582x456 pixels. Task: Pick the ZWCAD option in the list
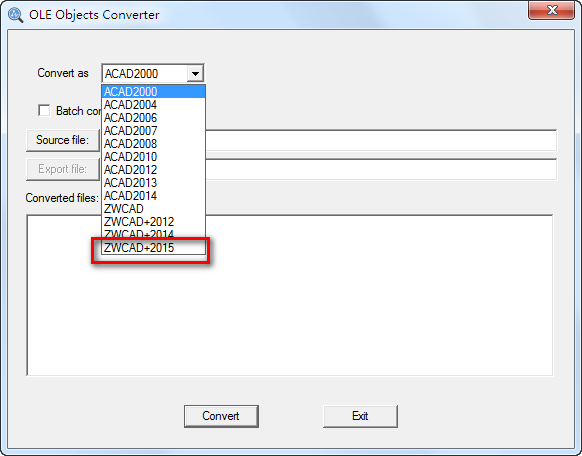(x=153, y=209)
